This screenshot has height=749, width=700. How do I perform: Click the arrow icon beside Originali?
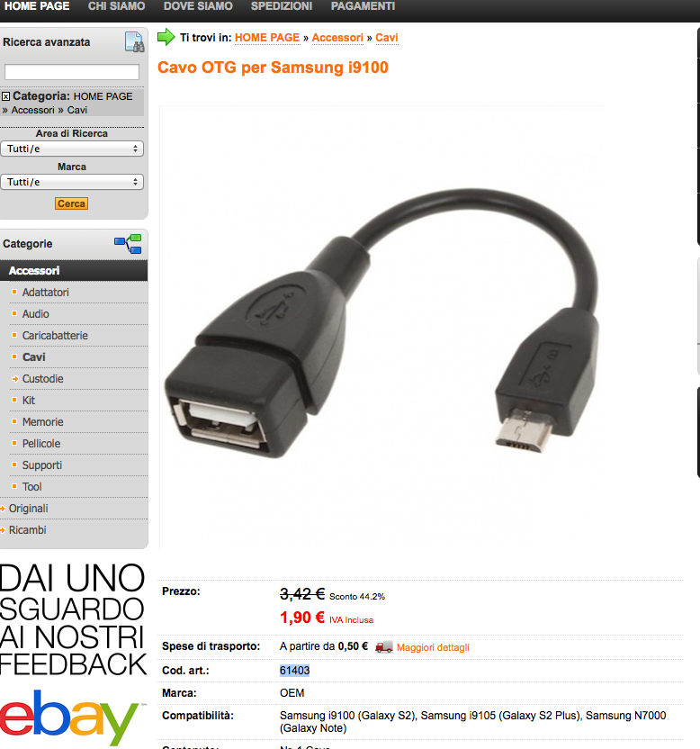click(x=3, y=509)
